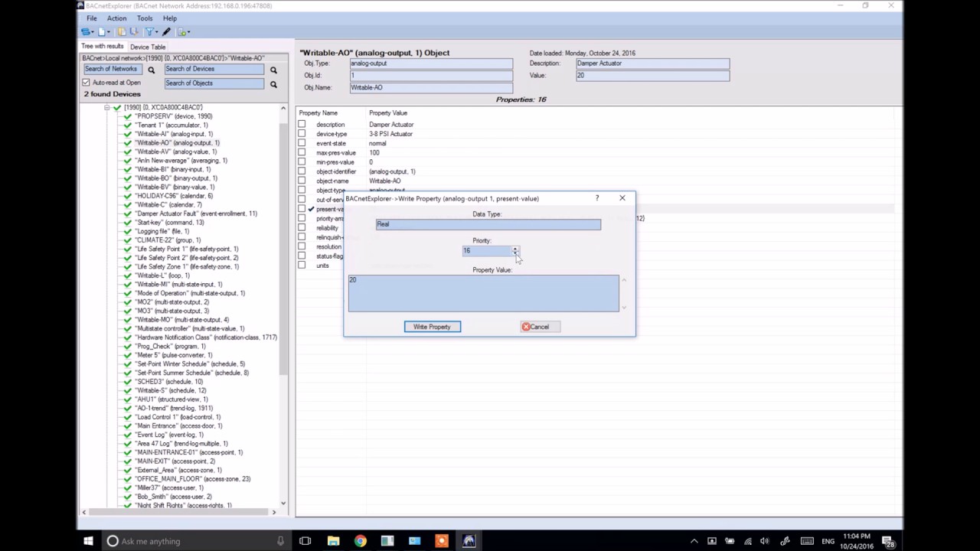Switch to Device Table tab
This screenshot has height=551, width=980.
[148, 47]
